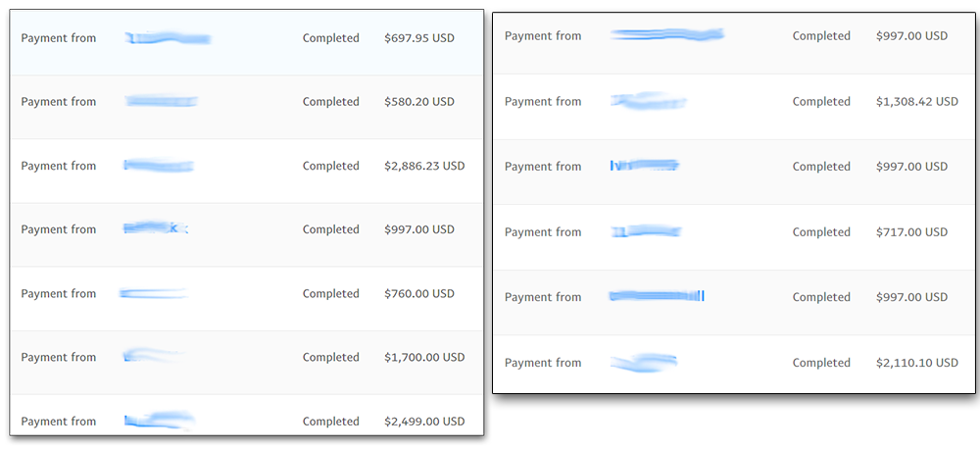Viewport: 980px width, 451px height.
Task: Select the $2,499.00 USD payment entry
Action: [x=246, y=415]
